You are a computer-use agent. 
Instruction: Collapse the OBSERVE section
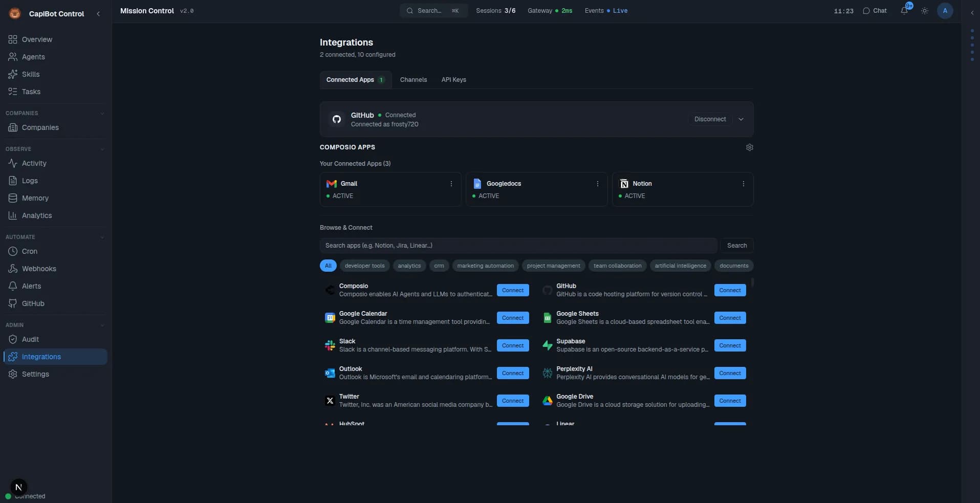click(x=102, y=149)
